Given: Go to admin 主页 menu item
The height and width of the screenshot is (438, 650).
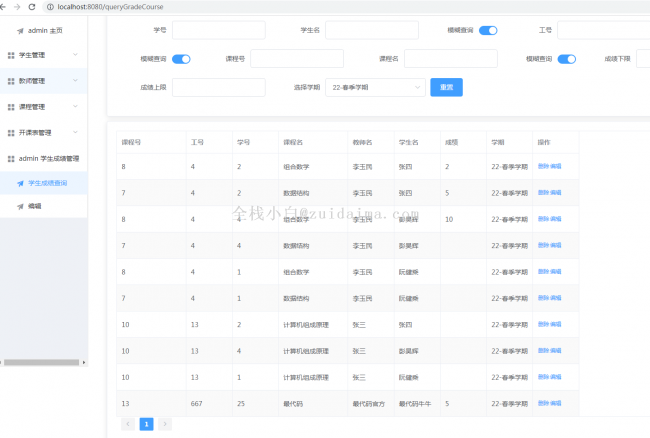Looking at the screenshot, I should coord(44,31).
